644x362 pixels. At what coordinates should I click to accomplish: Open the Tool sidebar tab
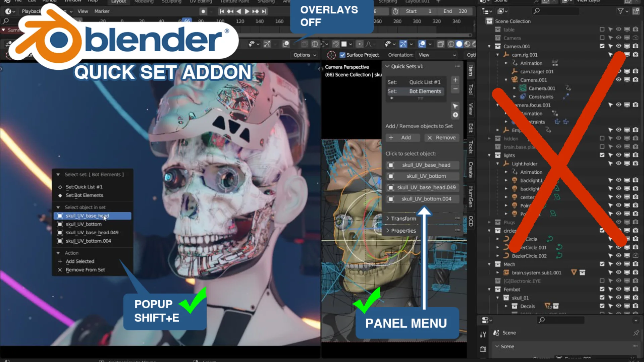click(x=471, y=89)
